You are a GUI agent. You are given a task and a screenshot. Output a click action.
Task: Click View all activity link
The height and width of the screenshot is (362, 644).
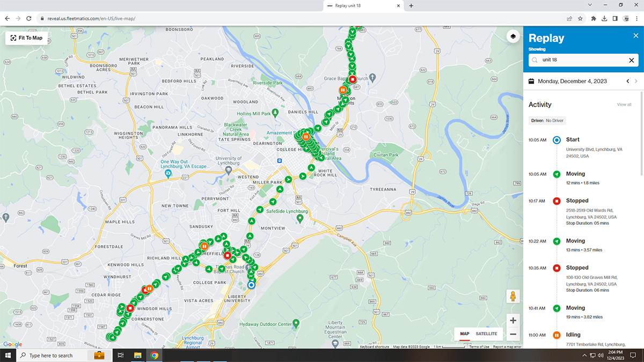coord(624,105)
